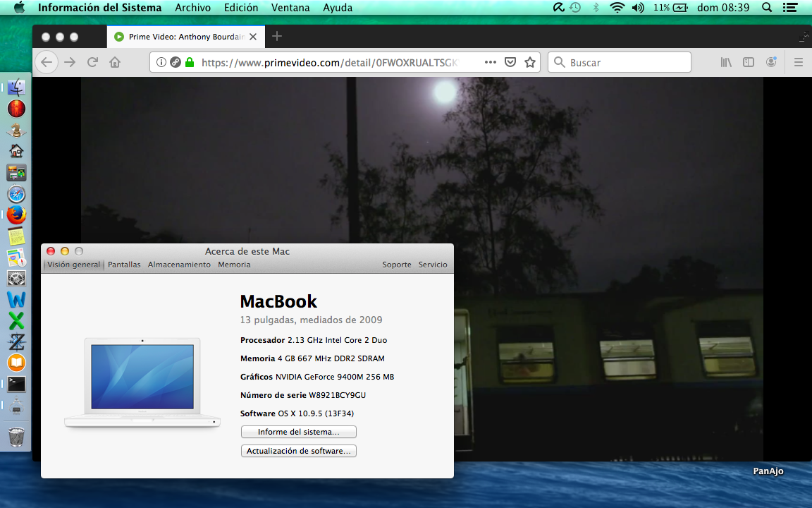Open the Firefox library icon
812x508 pixels.
pos(726,62)
